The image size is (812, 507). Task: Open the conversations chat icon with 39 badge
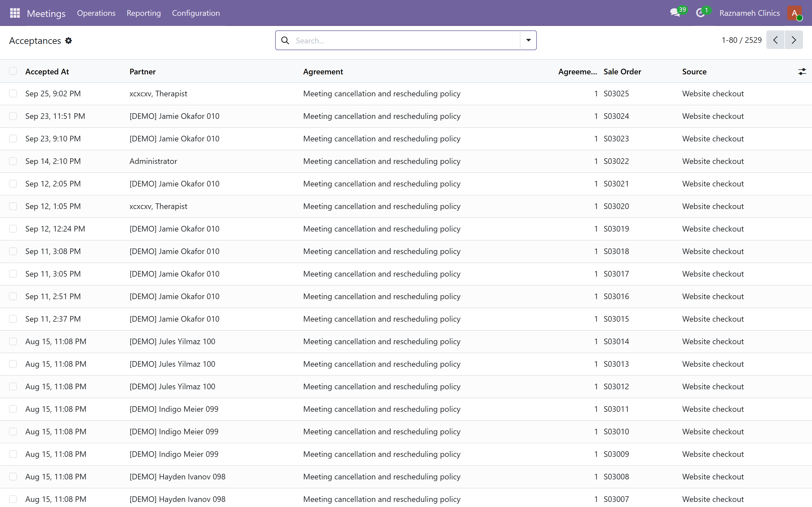pyautogui.click(x=675, y=13)
